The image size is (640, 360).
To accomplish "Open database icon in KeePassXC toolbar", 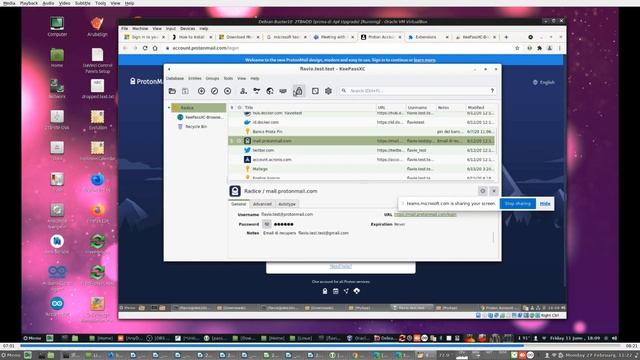I will click(172, 91).
